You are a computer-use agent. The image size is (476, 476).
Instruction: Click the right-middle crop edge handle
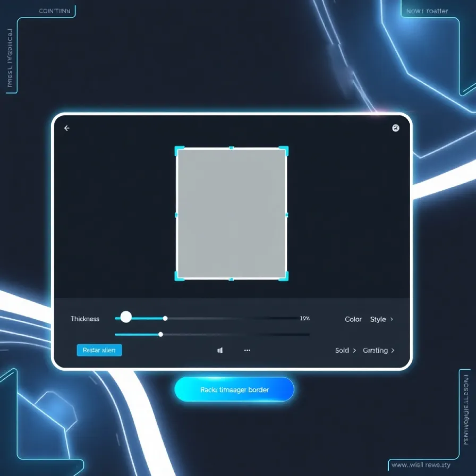pos(287,215)
